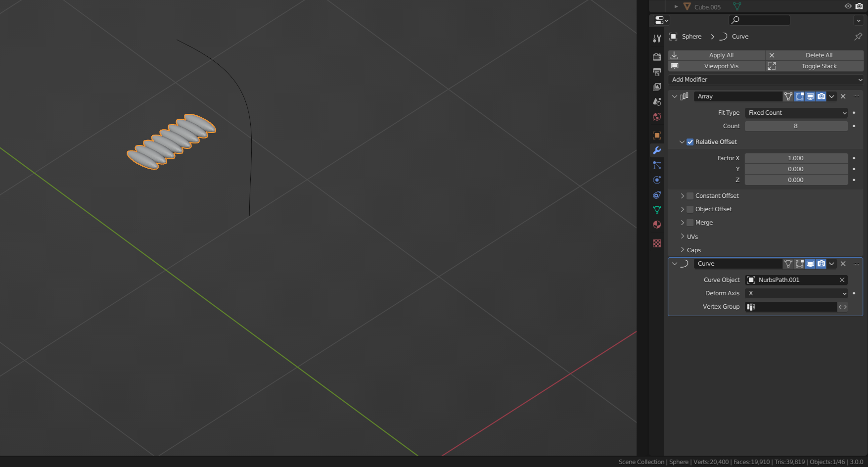Image resolution: width=868 pixels, height=467 pixels.
Task: Open the Fit Type Fixed Count dropdown
Action: 796,113
